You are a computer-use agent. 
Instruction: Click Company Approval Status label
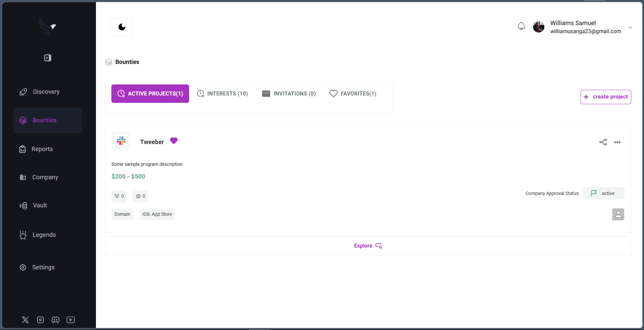552,193
